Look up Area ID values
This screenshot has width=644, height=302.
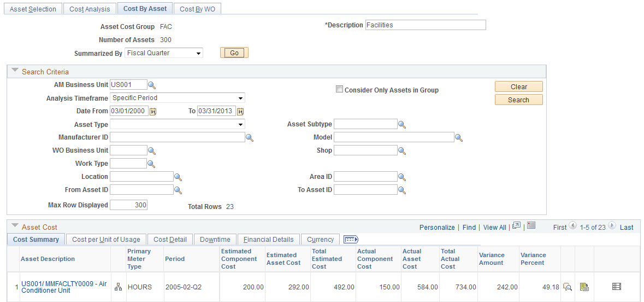[402, 177]
